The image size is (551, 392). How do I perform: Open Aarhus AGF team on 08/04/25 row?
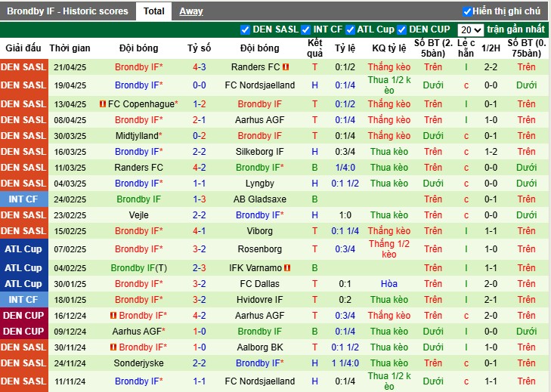260,120
